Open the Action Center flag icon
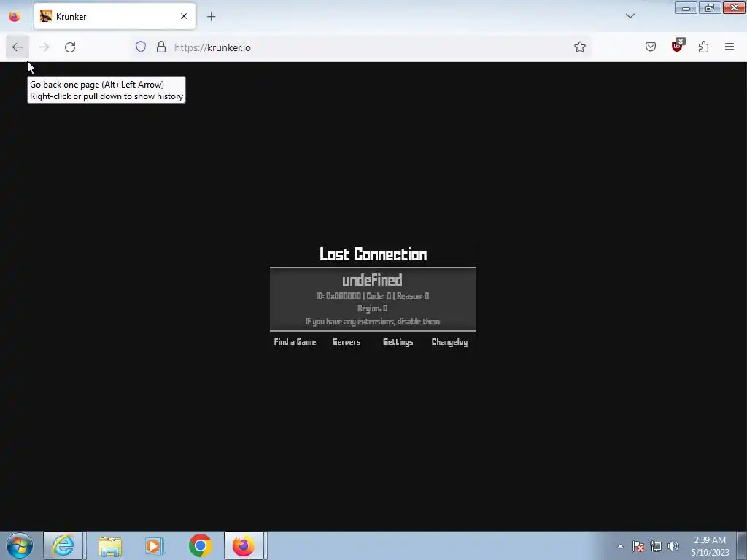The width and height of the screenshot is (747, 560). pos(638,546)
